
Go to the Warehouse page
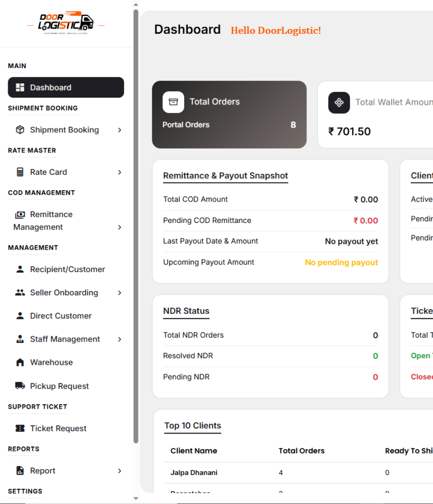pyautogui.click(x=66, y=362)
